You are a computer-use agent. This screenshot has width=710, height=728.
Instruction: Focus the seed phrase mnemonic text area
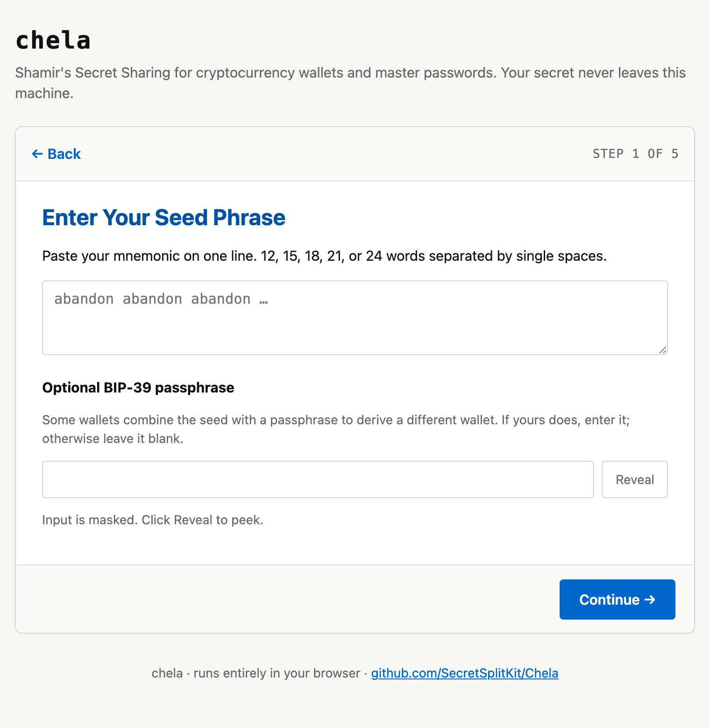click(x=355, y=318)
